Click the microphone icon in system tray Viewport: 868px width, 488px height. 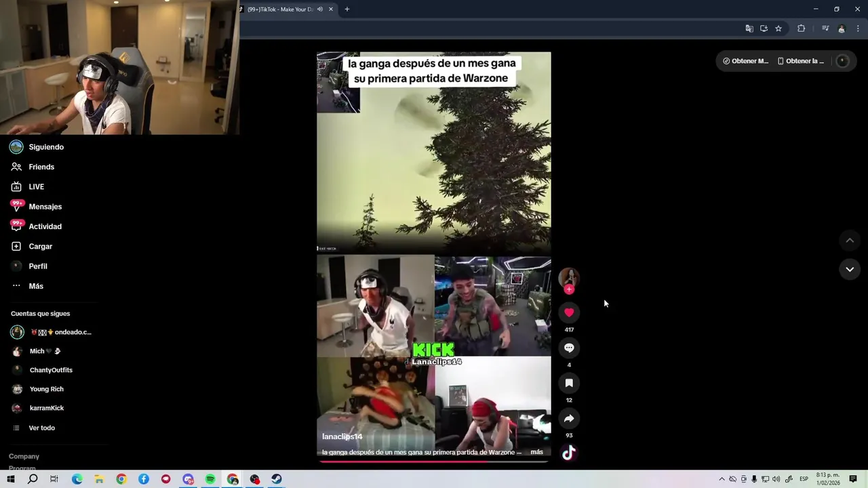(x=754, y=479)
